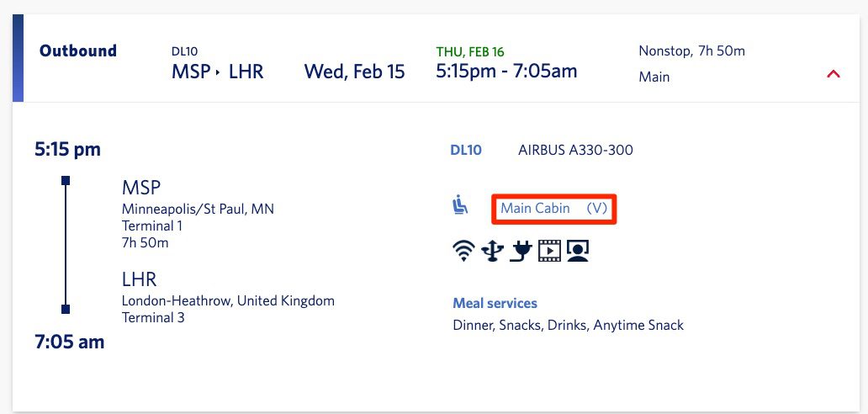Image resolution: width=868 pixels, height=414 pixels.
Task: Open the Main Cabin (V) link
Action: 553,208
